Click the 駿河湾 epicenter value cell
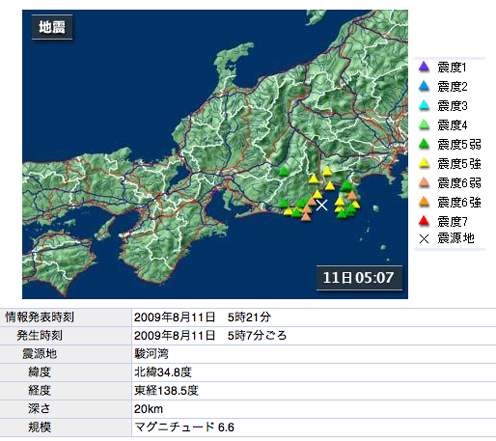 coord(314,354)
